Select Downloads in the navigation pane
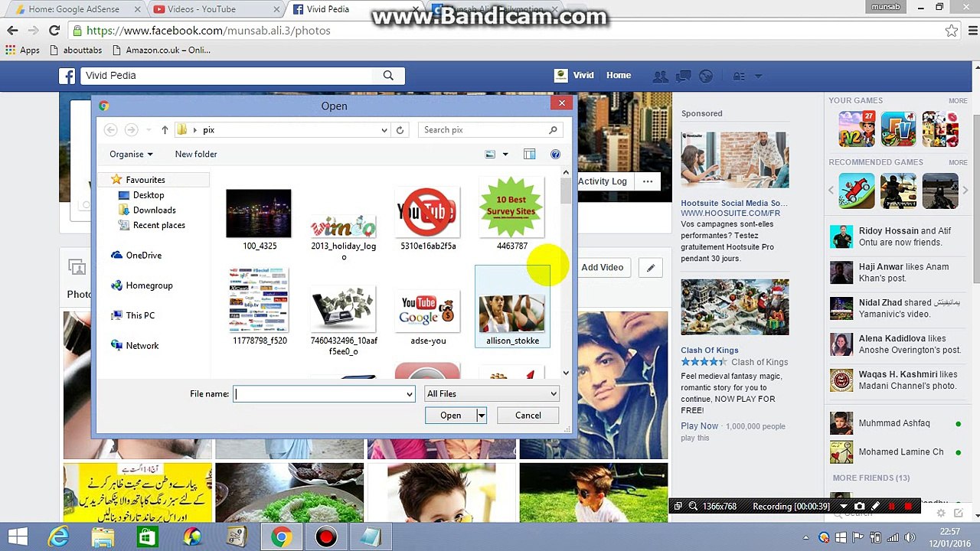The image size is (980, 551). point(154,210)
